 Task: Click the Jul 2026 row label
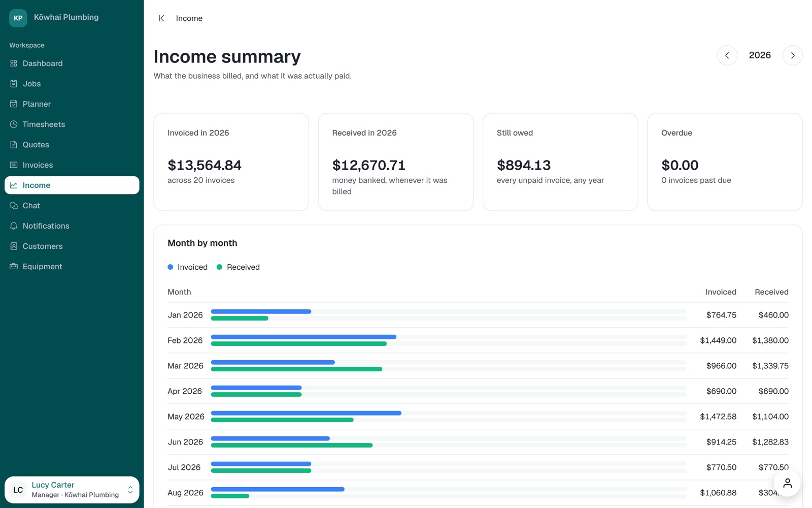[x=184, y=467]
